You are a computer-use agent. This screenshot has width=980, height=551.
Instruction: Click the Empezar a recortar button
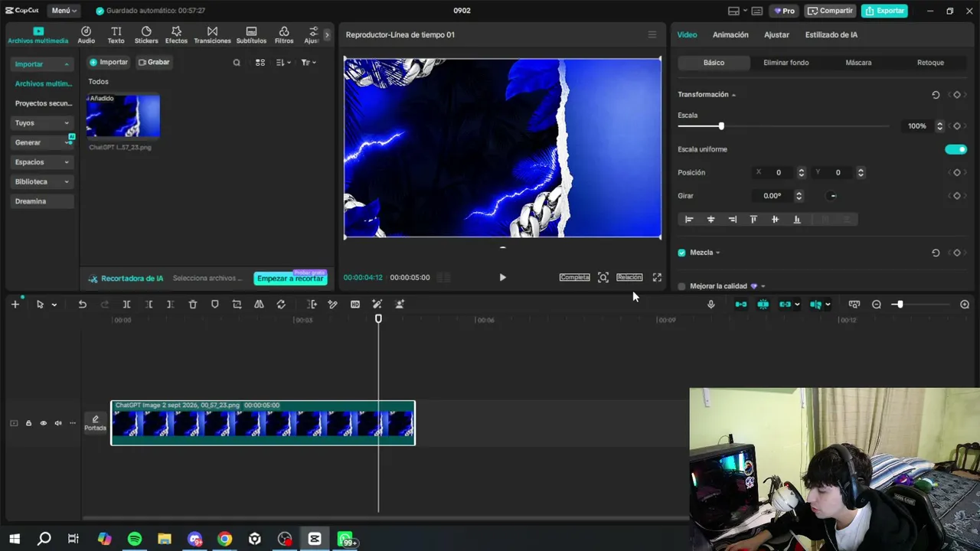pos(290,279)
